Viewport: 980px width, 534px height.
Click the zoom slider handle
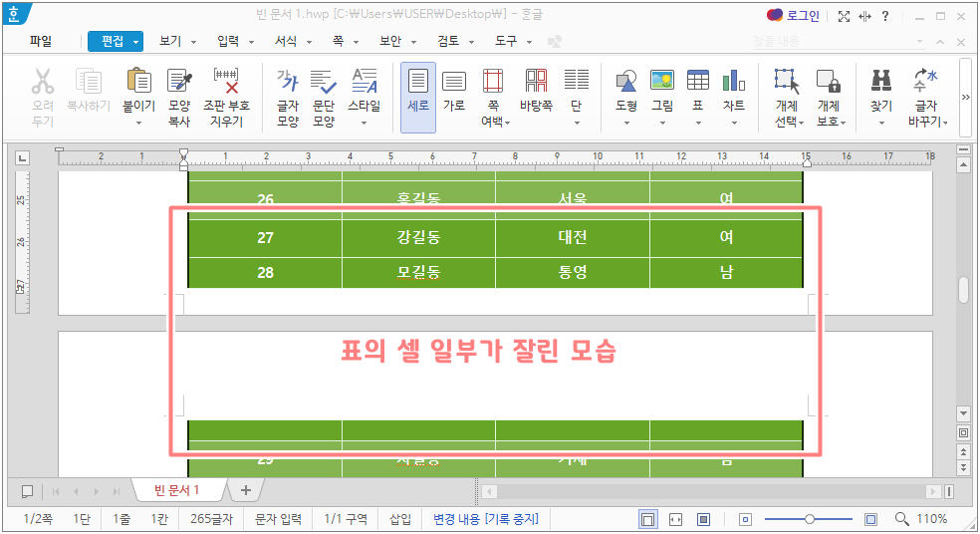810,519
